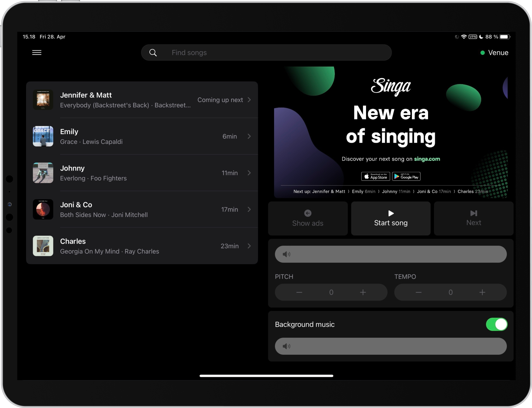532x408 pixels.
Task: Decrease pitch with the minus button
Action: point(299,292)
